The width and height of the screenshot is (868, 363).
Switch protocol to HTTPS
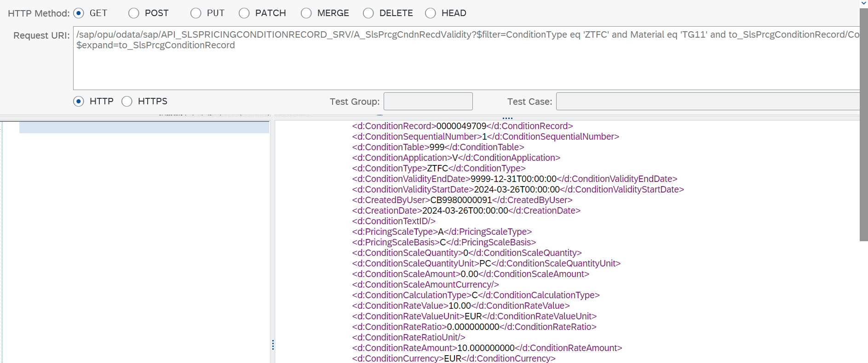click(127, 102)
